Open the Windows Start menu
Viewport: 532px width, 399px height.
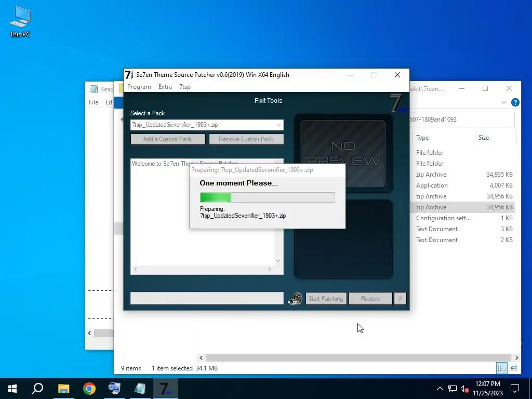tap(12, 389)
